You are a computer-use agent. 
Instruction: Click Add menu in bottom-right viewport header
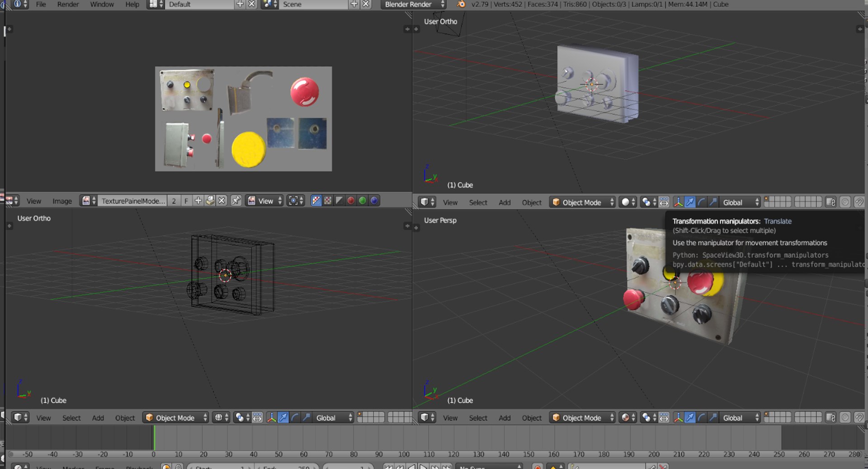click(505, 418)
